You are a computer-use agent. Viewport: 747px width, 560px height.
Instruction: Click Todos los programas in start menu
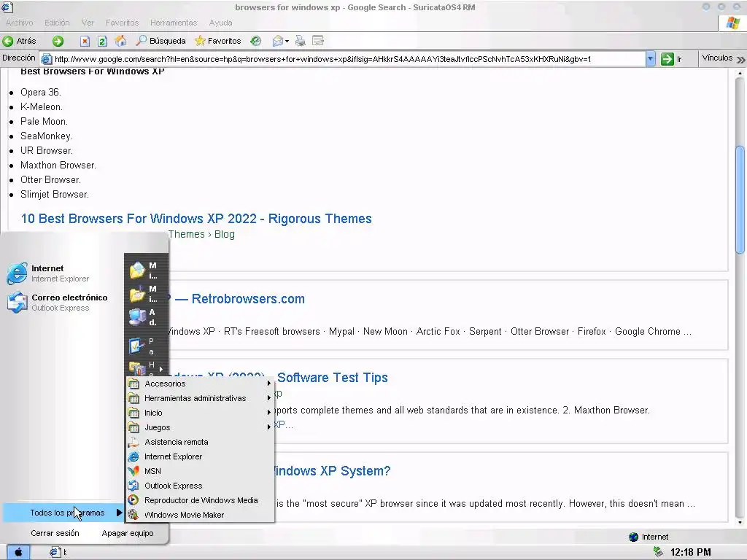tap(63, 513)
